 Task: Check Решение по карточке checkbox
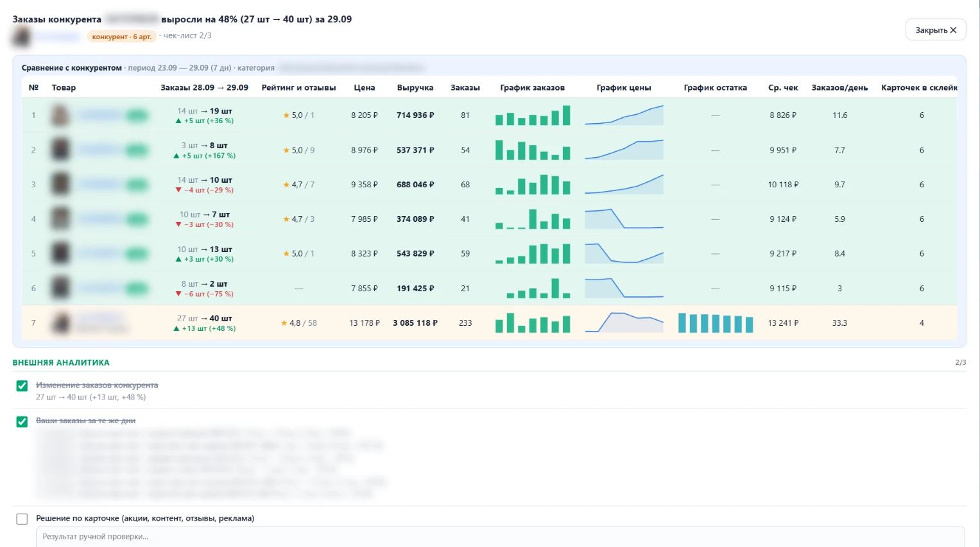pos(22,519)
